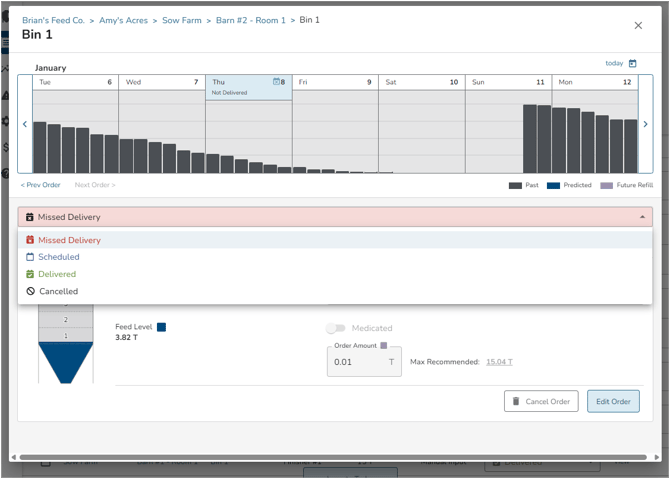Navigate to Sow Farm breadcrumb

181,20
